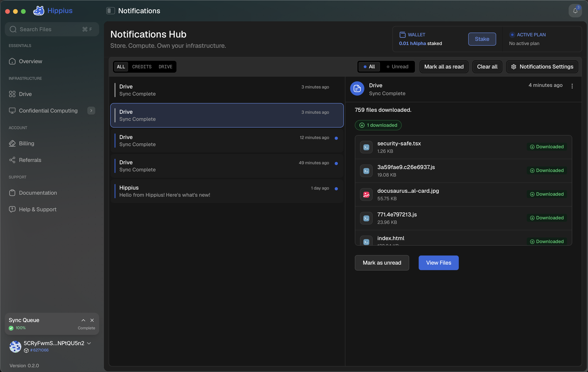
Task: Open Notifications Settings
Action: point(542,67)
